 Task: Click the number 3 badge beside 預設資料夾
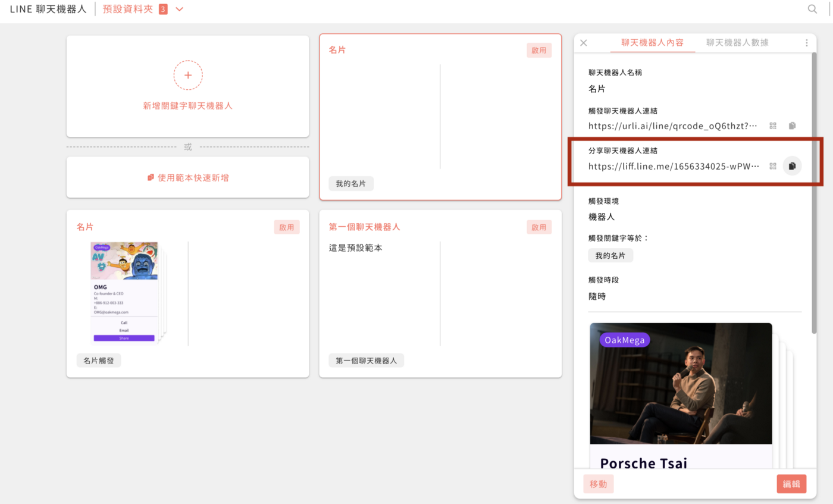[163, 10]
